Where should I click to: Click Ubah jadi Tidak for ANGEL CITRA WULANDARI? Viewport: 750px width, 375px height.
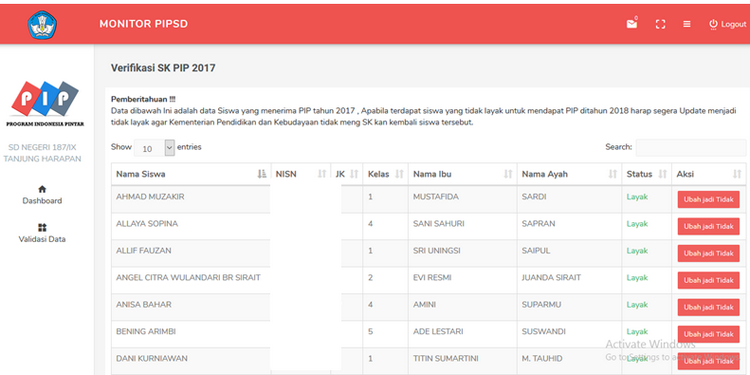pos(708,280)
